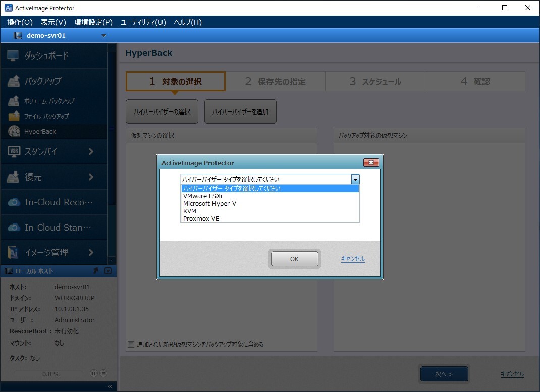Click the pause task button icon
This screenshot has height=392, width=540.
point(94,373)
